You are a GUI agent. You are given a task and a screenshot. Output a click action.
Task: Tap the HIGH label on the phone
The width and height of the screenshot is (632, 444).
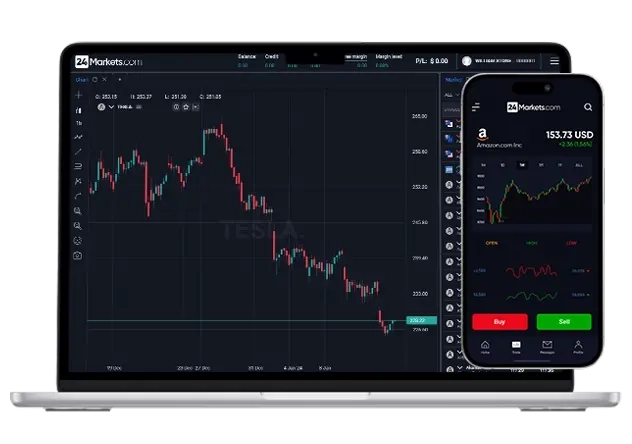pos(532,243)
